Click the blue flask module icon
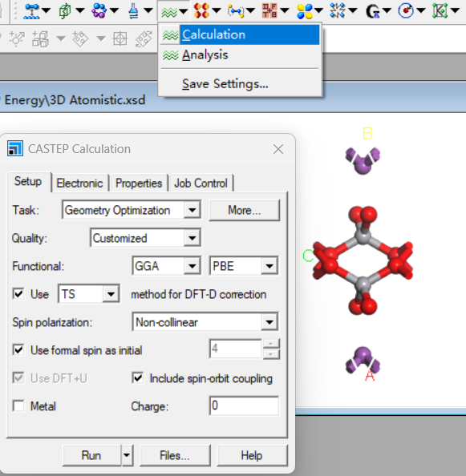 point(133,11)
